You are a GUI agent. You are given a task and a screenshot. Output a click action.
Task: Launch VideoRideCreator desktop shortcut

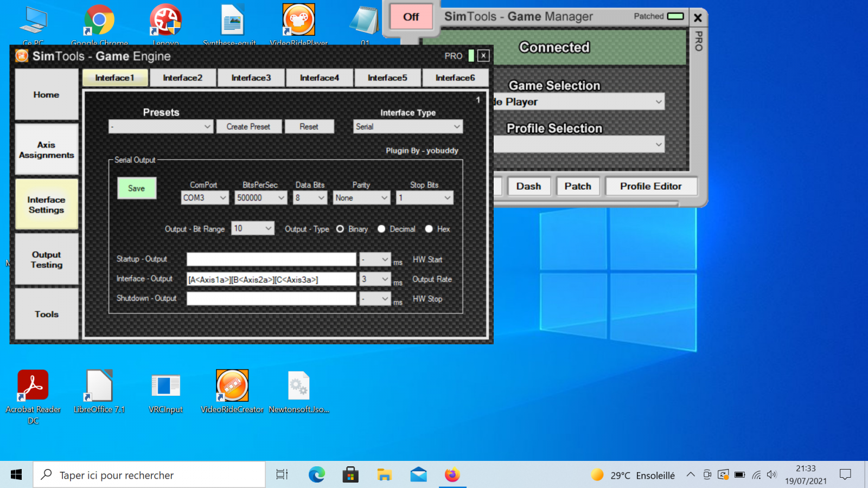(232, 391)
